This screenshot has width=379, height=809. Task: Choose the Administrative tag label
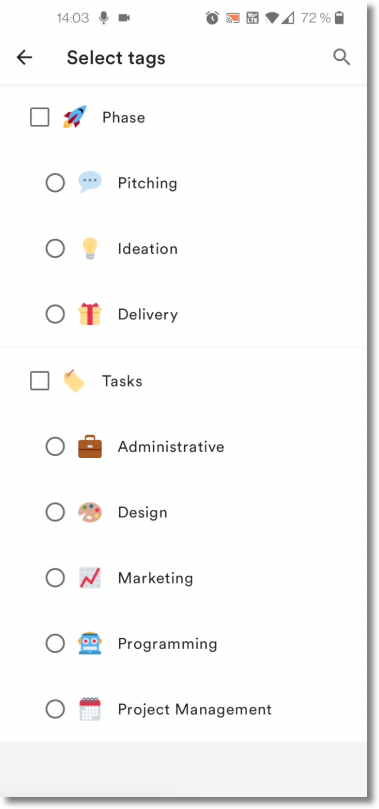tap(171, 446)
